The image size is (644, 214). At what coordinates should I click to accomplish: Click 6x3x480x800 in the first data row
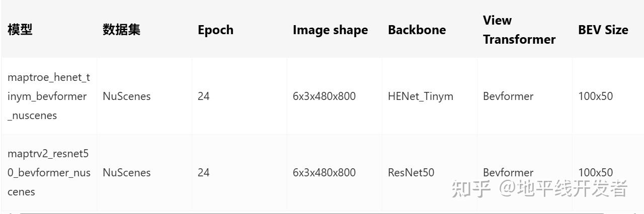point(324,96)
